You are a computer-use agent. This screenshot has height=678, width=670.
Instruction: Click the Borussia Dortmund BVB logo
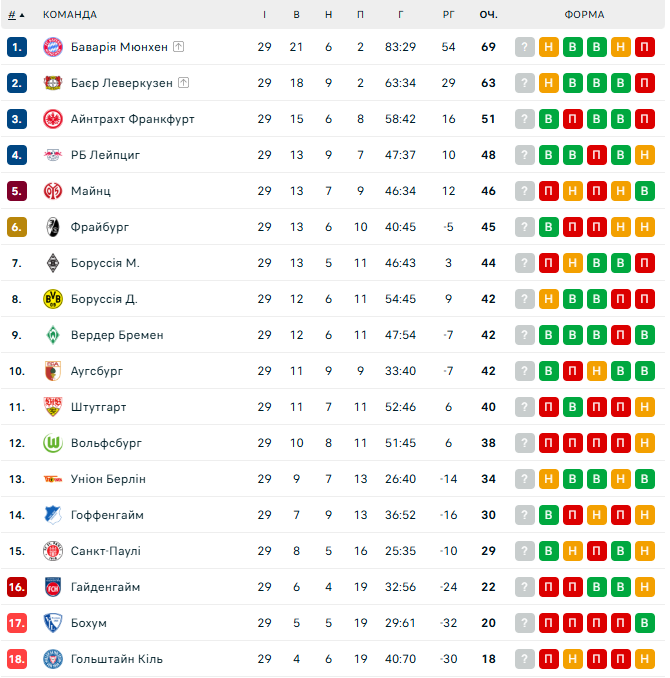(x=53, y=299)
